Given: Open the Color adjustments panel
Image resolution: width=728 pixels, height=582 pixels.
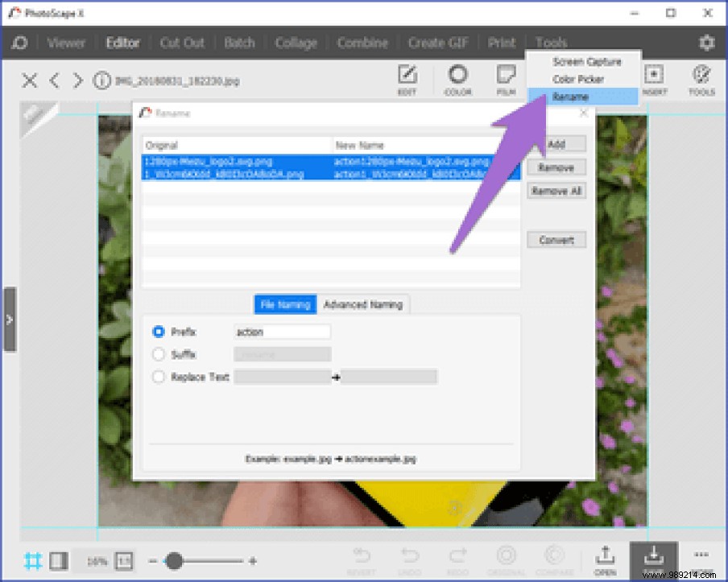Looking at the screenshot, I should pyautogui.click(x=457, y=80).
